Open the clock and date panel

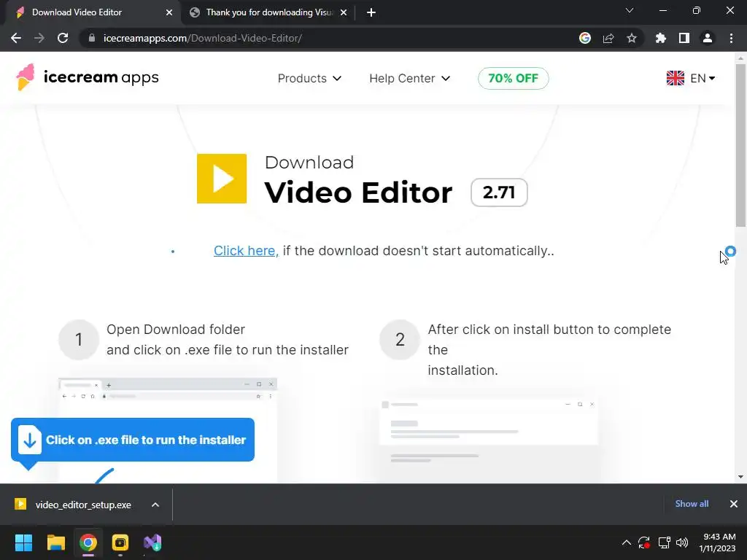(x=717, y=542)
